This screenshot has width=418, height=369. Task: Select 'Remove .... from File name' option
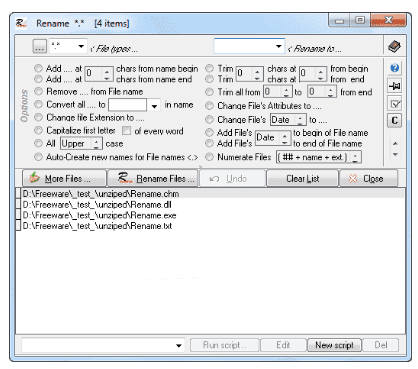coord(39,91)
